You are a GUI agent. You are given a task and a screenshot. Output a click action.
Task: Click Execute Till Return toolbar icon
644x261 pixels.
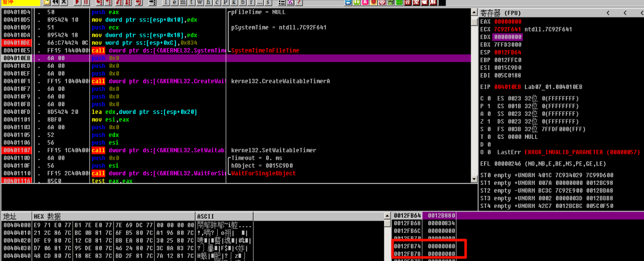pyautogui.click(x=138, y=3)
